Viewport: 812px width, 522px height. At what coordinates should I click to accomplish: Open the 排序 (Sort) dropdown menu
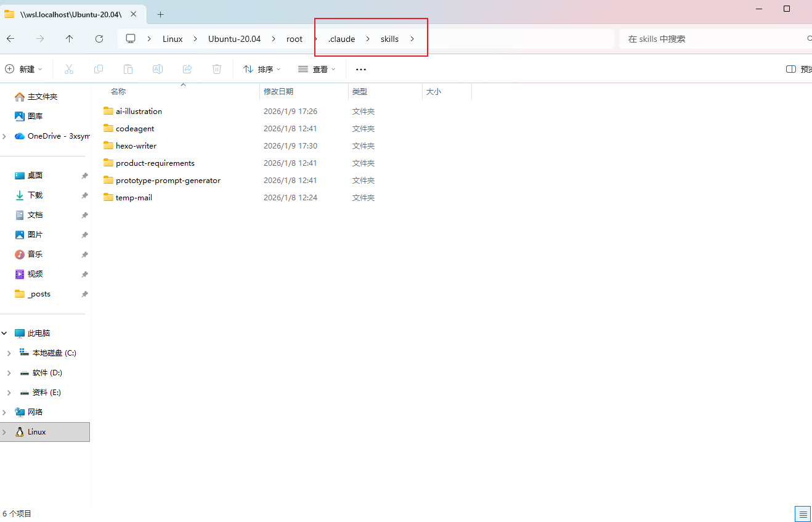[262, 69]
